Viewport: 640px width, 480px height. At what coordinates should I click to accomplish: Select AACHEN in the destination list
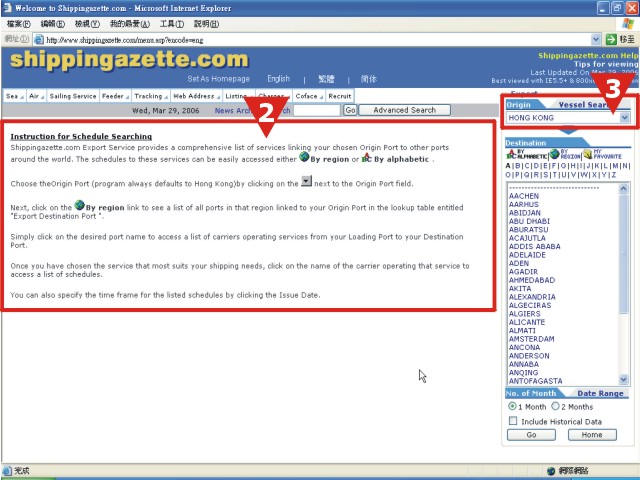[x=524, y=196]
